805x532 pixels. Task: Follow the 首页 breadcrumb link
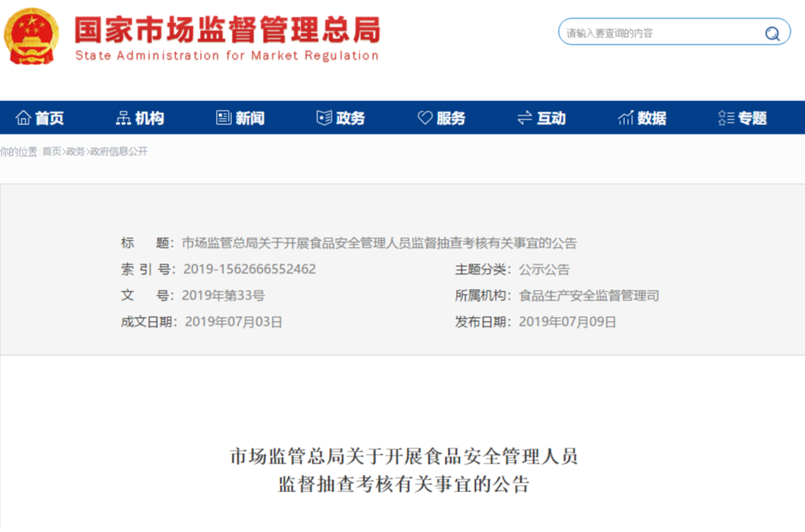click(51, 151)
